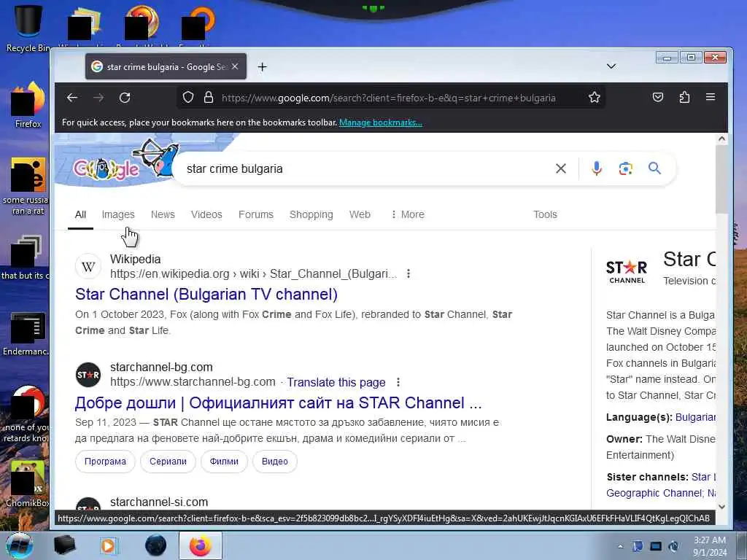Clear the search box with X icon
The width and height of the screenshot is (747, 560).
click(x=561, y=168)
